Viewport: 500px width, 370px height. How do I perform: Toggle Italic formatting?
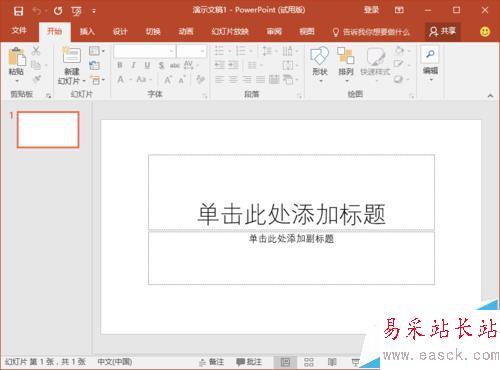[x=133, y=65]
